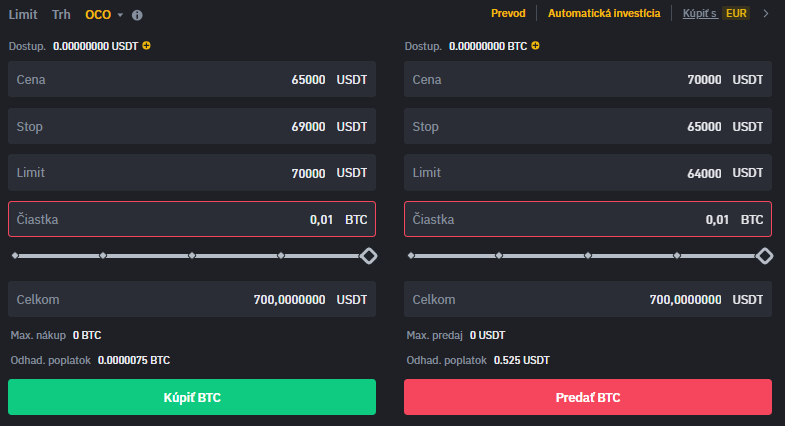This screenshot has width=785, height=426.
Task: Open the Prevod link
Action: coord(508,14)
